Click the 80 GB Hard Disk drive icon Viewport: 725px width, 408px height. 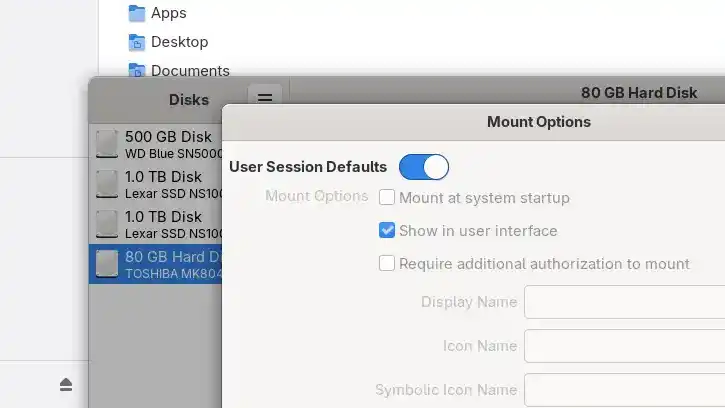pyautogui.click(x=107, y=264)
